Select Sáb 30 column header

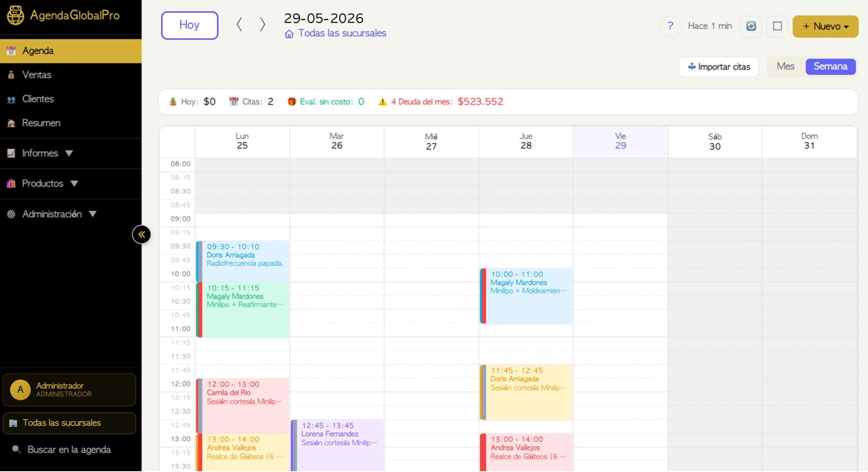pyautogui.click(x=715, y=141)
